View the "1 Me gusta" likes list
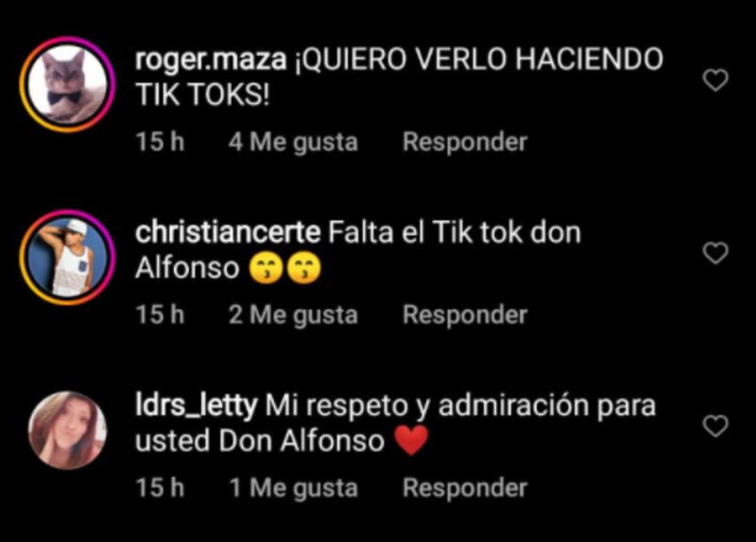The height and width of the screenshot is (542, 756). 293,488
